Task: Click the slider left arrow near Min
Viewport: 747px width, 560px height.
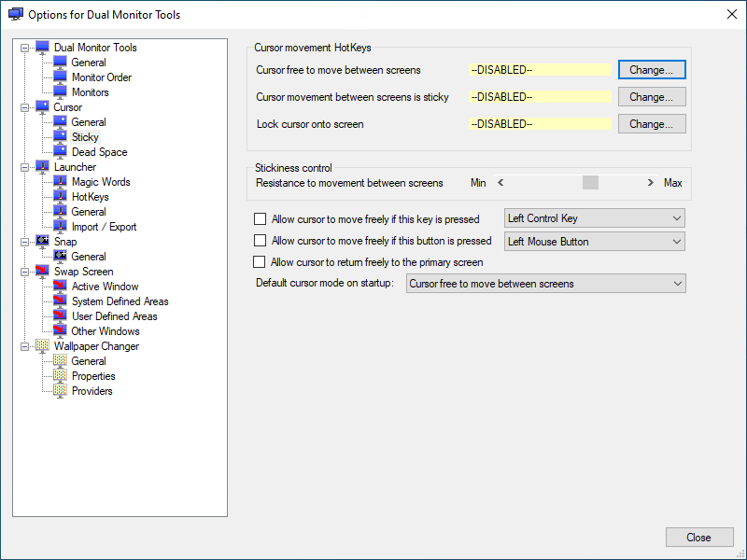Action: pyautogui.click(x=500, y=182)
